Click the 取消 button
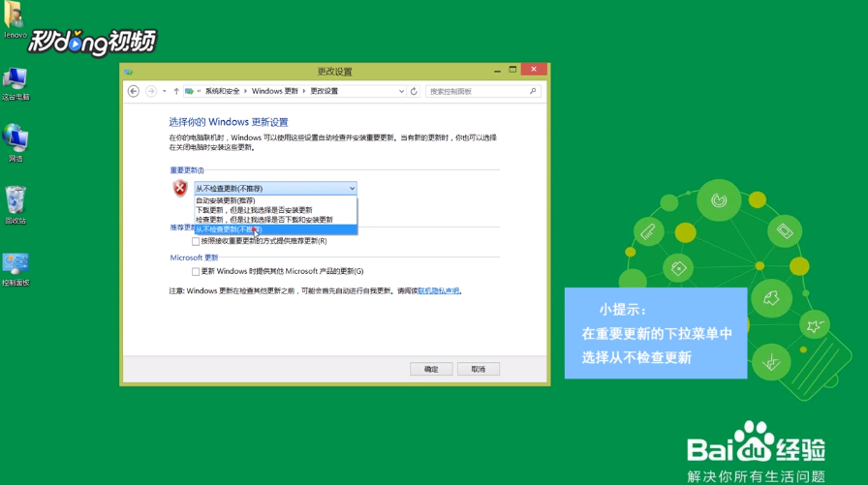The width and height of the screenshot is (868, 485). 479,369
